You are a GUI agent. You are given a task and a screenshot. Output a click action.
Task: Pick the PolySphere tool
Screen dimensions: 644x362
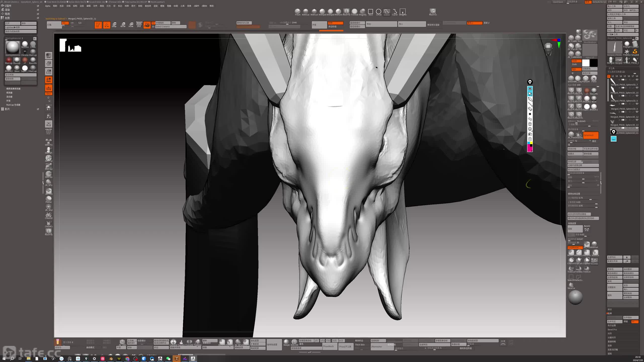[627, 44]
